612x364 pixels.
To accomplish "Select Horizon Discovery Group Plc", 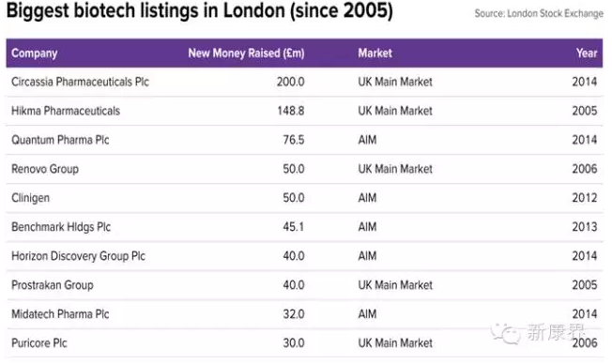I will [78, 256].
